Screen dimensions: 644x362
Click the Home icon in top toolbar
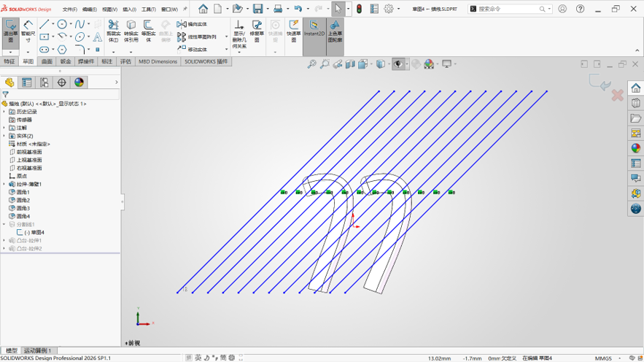click(x=203, y=9)
